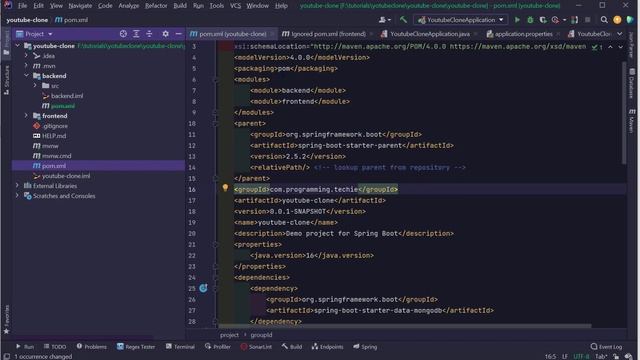Open the Database tool window on right strip

[x=632, y=84]
